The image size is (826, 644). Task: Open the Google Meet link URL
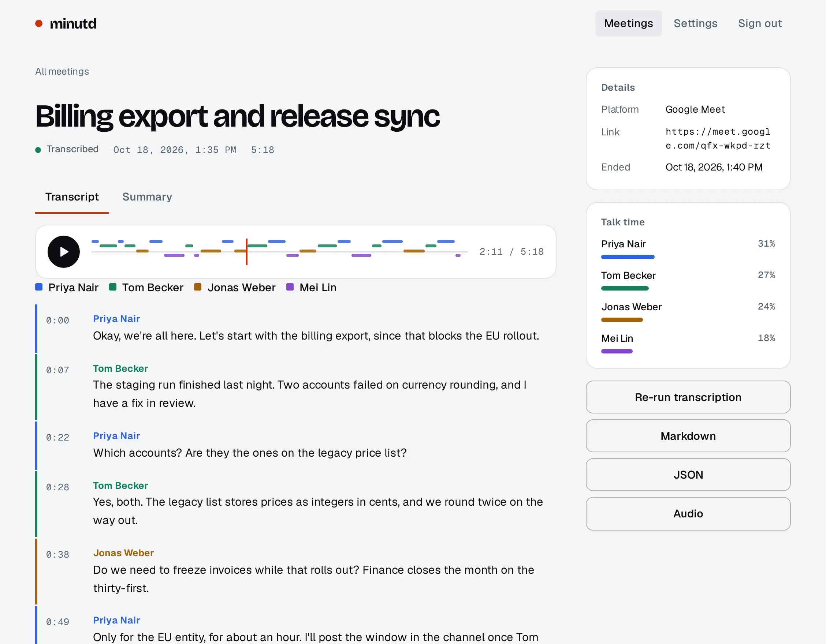[x=718, y=139]
